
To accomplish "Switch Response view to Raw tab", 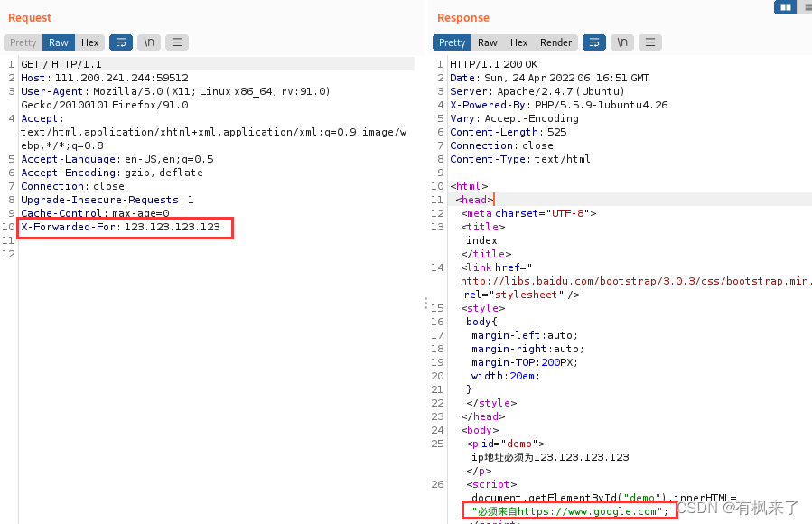I will [488, 42].
